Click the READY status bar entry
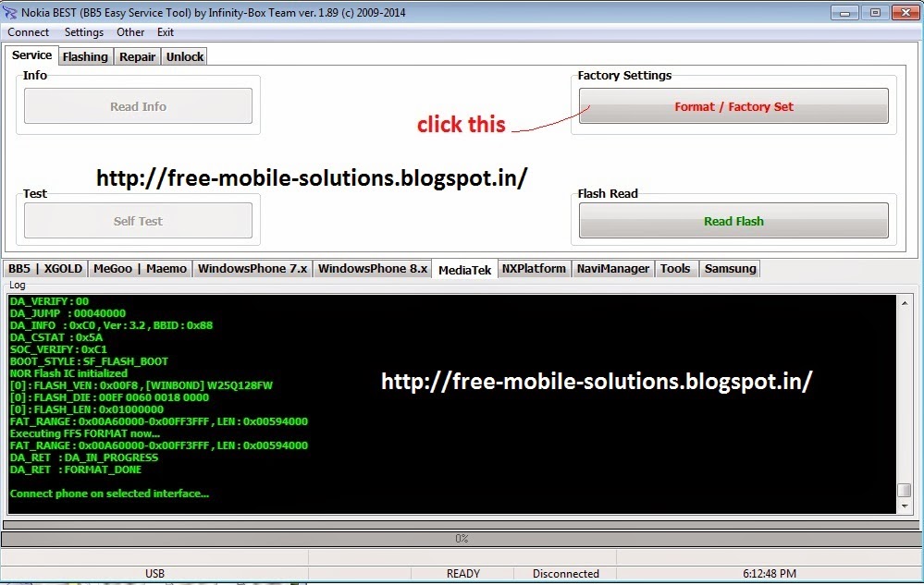The image size is (924, 585). 462,573
